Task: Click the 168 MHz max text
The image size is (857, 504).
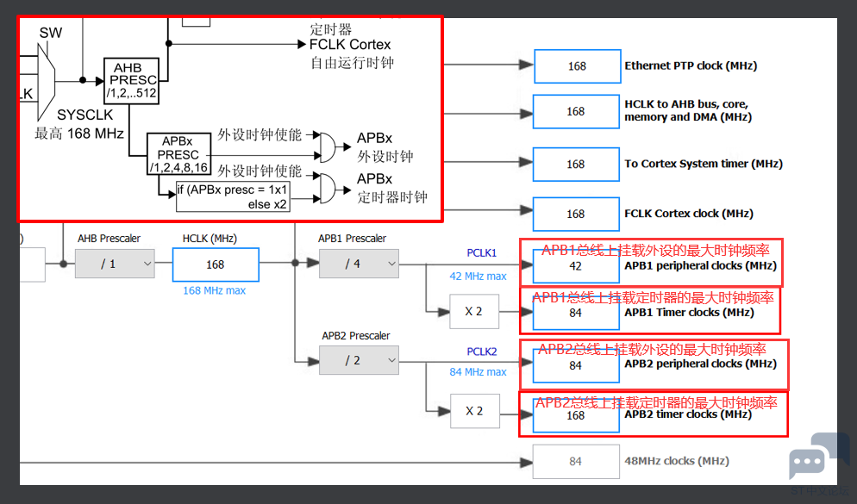Action: click(214, 290)
